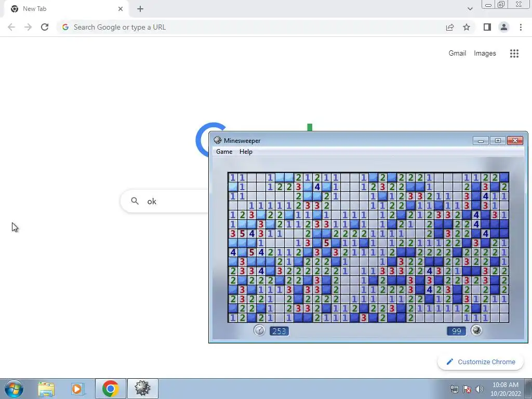Click Customize Chrome button

click(481, 362)
